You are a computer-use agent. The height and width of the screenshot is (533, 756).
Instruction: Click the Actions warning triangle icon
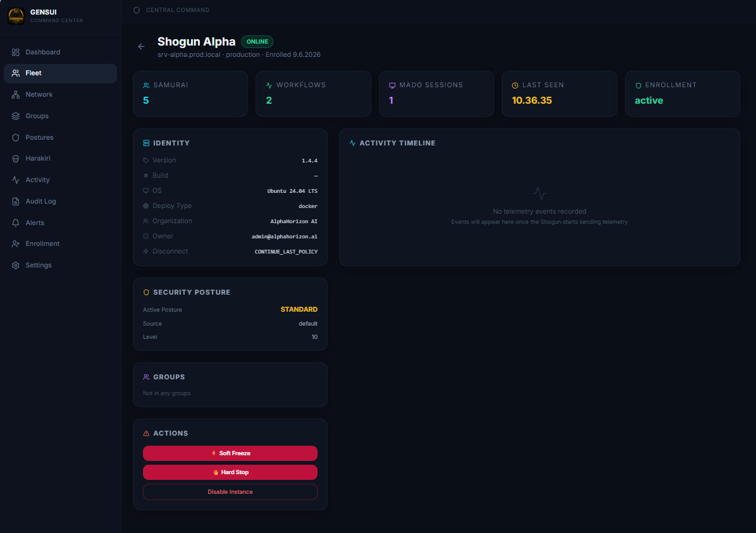tap(146, 433)
